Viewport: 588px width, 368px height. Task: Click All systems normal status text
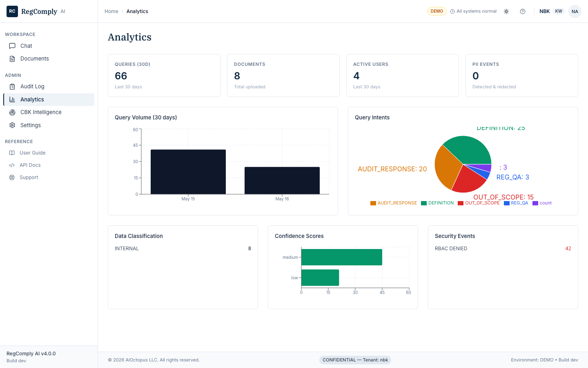click(x=477, y=11)
